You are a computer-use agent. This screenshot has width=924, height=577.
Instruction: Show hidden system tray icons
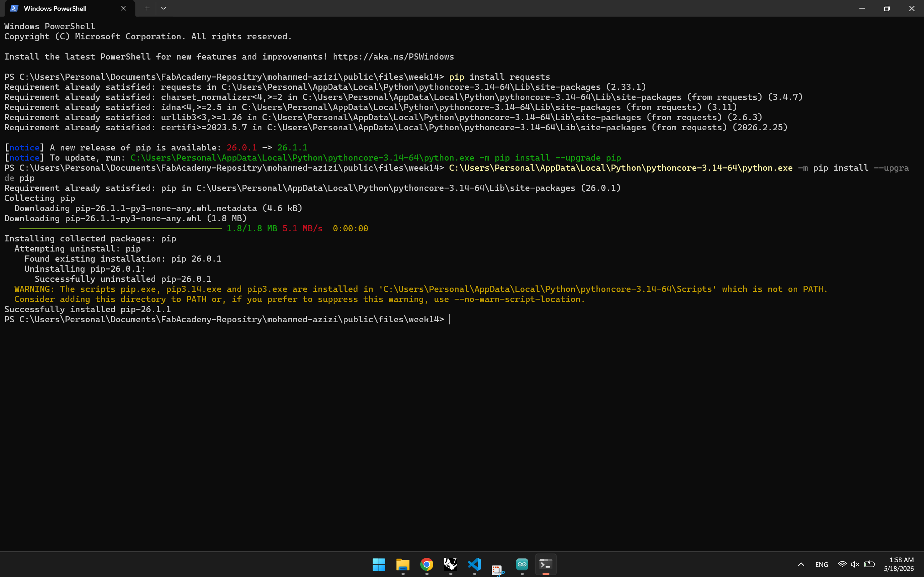801,564
